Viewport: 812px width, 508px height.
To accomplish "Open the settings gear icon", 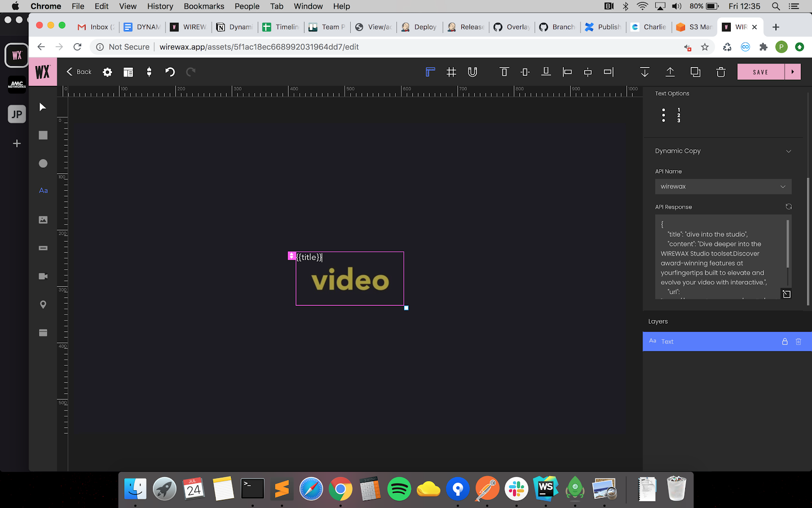I will (x=107, y=72).
